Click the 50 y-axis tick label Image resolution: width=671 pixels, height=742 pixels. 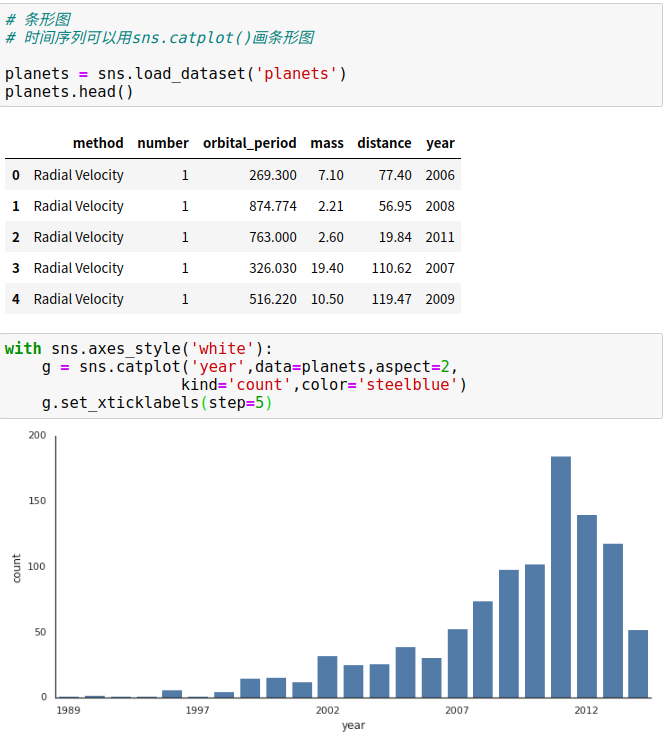40,632
